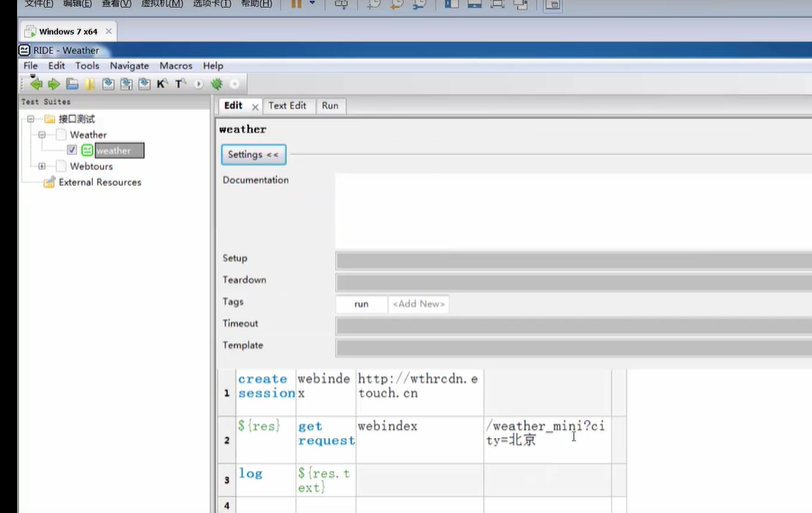812x513 pixels.
Task: Select grid row number 1 header
Action: (227, 393)
